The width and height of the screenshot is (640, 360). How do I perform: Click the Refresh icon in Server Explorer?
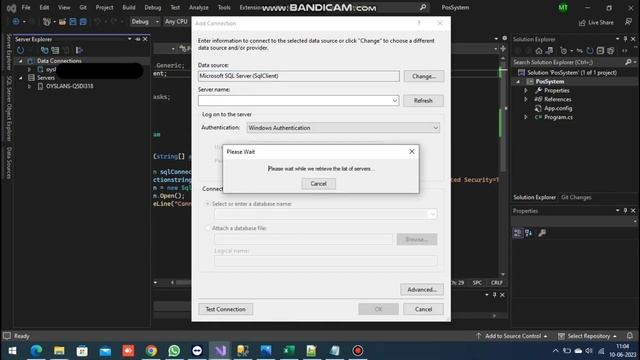[x=20, y=50]
